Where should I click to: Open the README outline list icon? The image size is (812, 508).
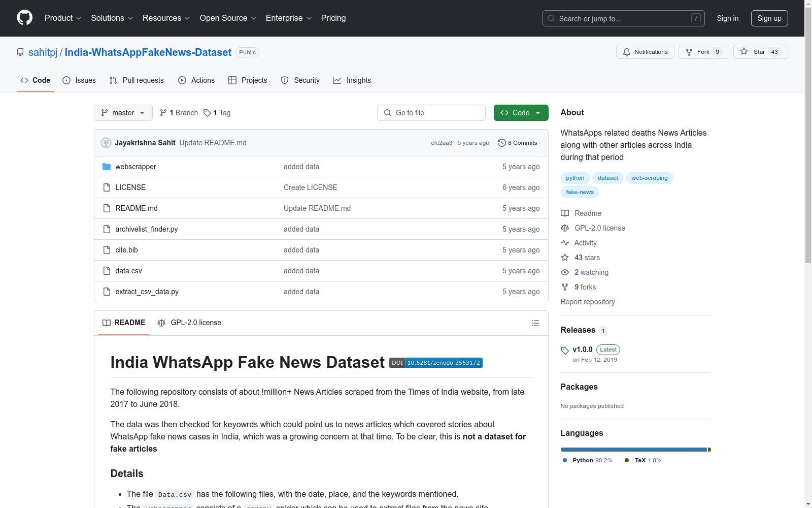coord(535,323)
